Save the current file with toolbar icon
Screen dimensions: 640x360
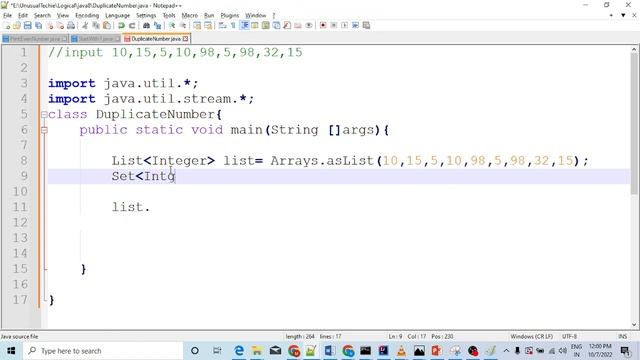pyautogui.click(x=27, y=26)
